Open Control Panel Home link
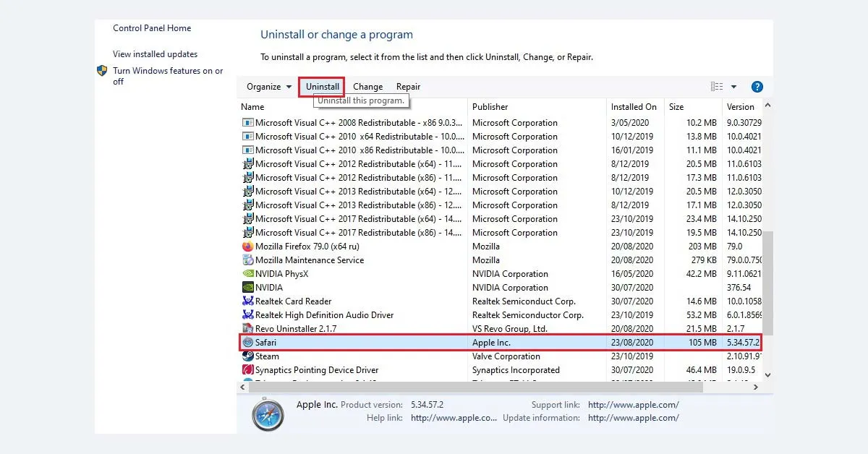868x454 pixels. pos(152,28)
